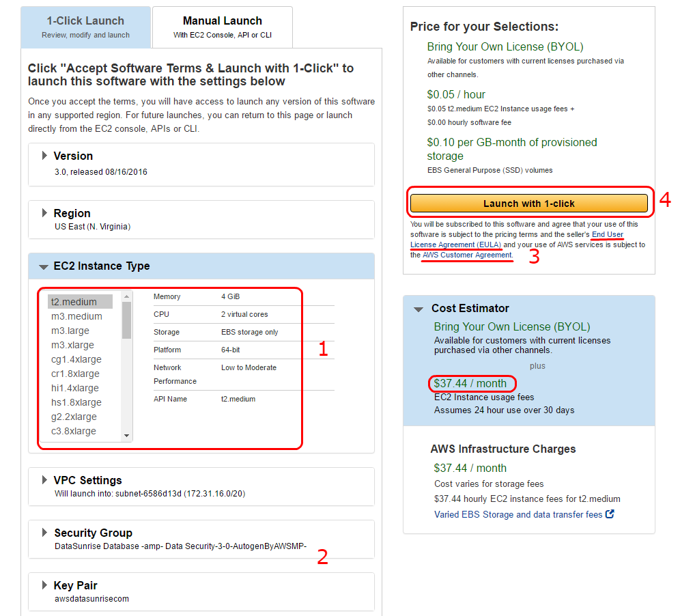Click the 3.0, released 08/16/2016 version text
This screenshot has height=616, width=680.
[100, 172]
